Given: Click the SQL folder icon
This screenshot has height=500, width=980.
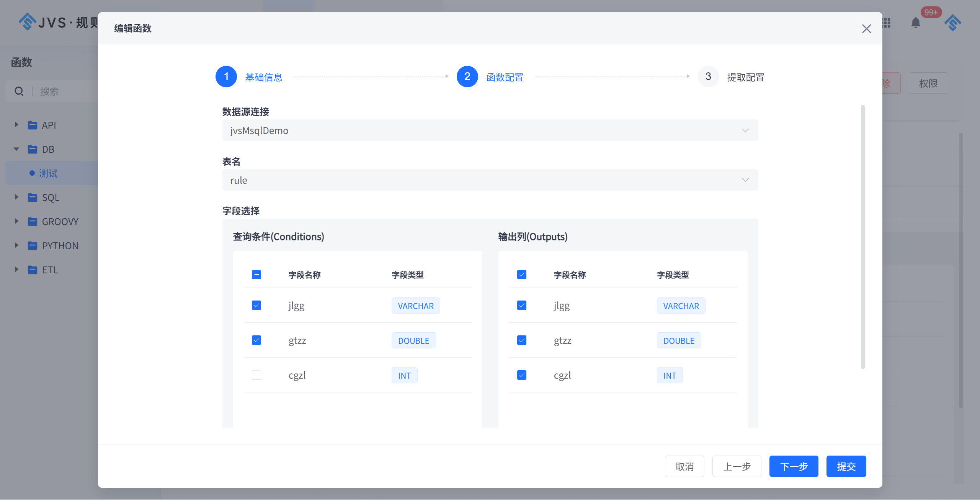Looking at the screenshot, I should pos(33,198).
